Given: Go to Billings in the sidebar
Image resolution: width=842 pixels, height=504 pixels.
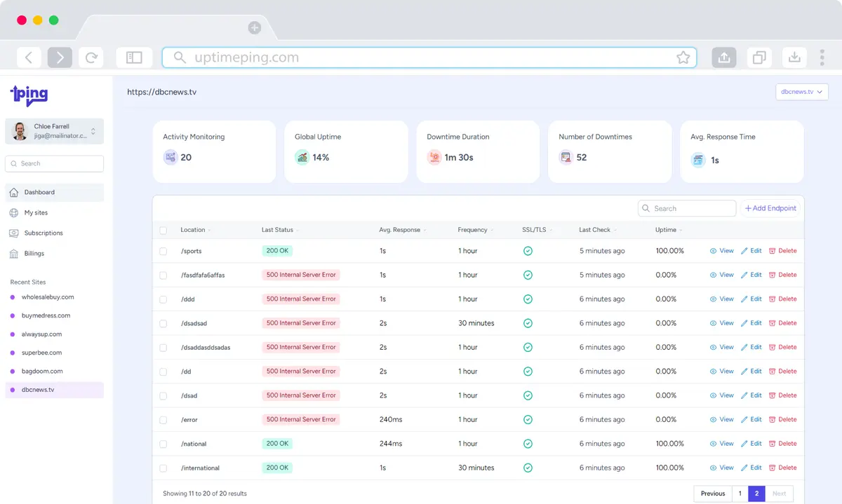Looking at the screenshot, I should (34, 253).
